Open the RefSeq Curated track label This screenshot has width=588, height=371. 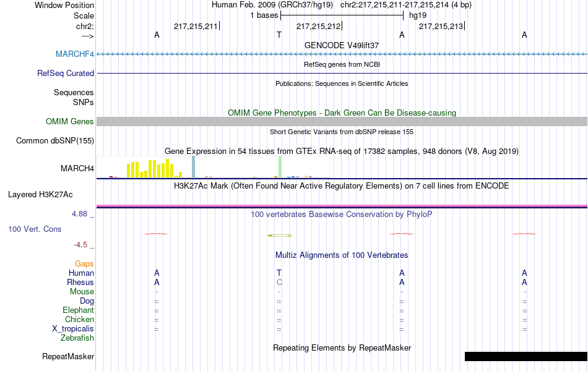65,73
